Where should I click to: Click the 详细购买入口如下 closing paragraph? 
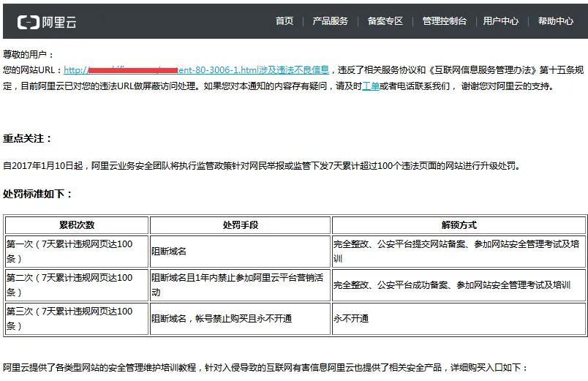click(x=265, y=368)
